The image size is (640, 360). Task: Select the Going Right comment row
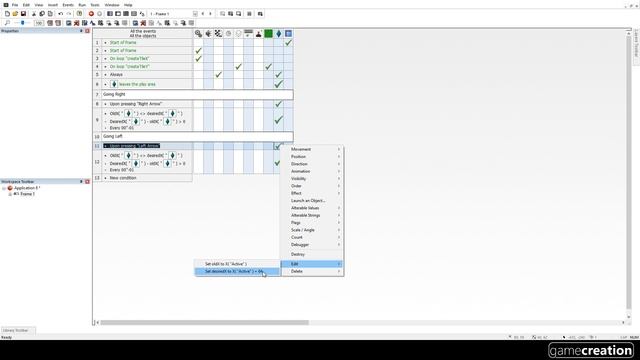click(x=197, y=94)
